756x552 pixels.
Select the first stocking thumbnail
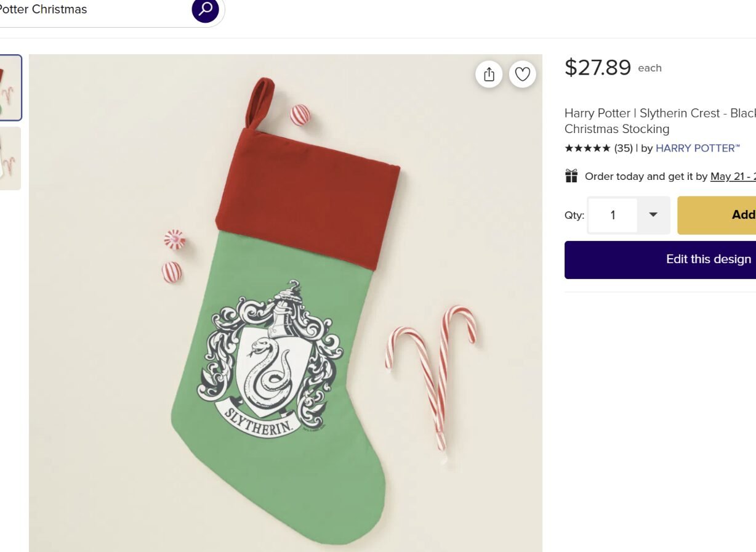point(10,87)
